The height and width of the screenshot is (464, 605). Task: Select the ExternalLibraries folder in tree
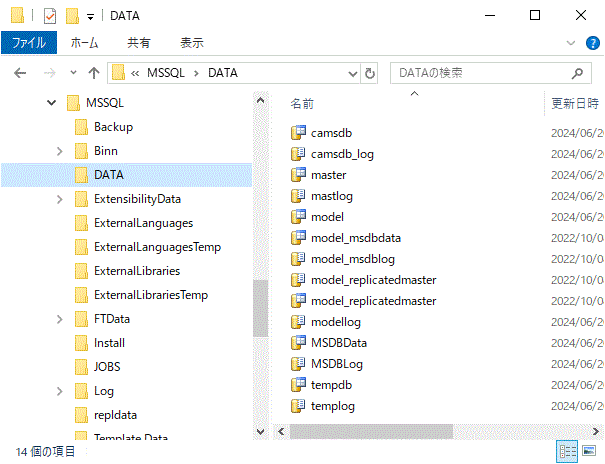[137, 271]
